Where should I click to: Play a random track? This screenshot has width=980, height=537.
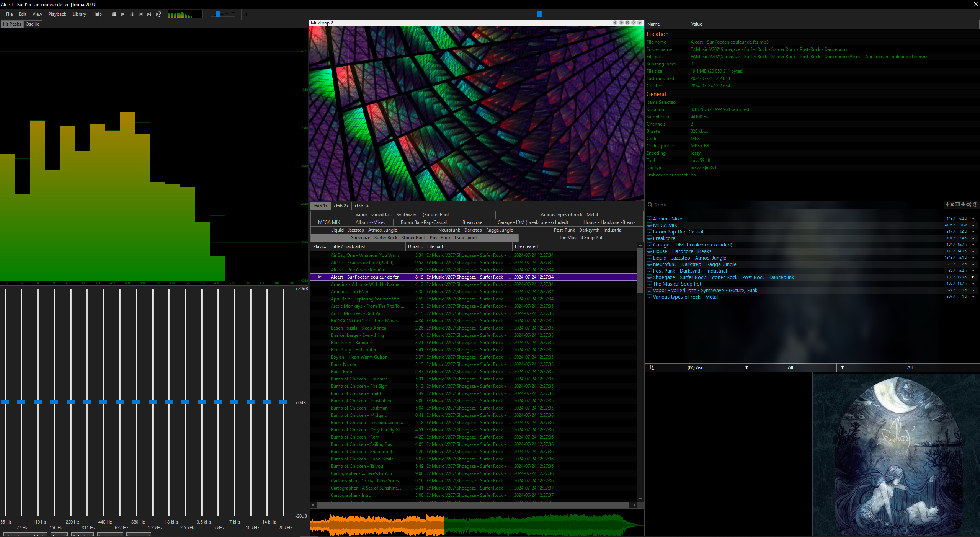tap(158, 14)
